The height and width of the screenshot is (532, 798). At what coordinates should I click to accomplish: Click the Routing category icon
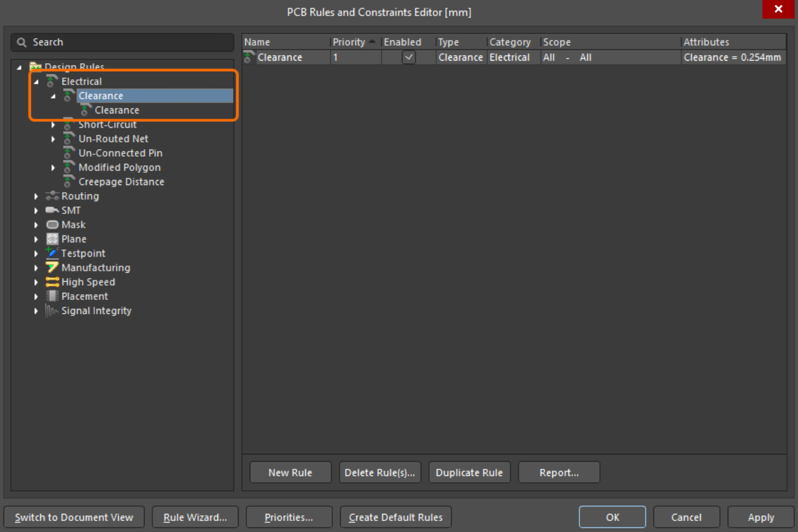(x=52, y=196)
